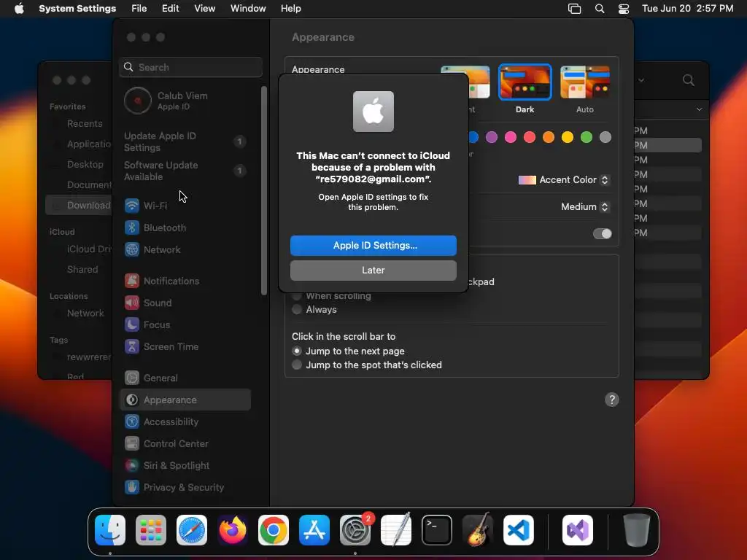Launch Visual Studio Code from the dock

[x=519, y=531]
